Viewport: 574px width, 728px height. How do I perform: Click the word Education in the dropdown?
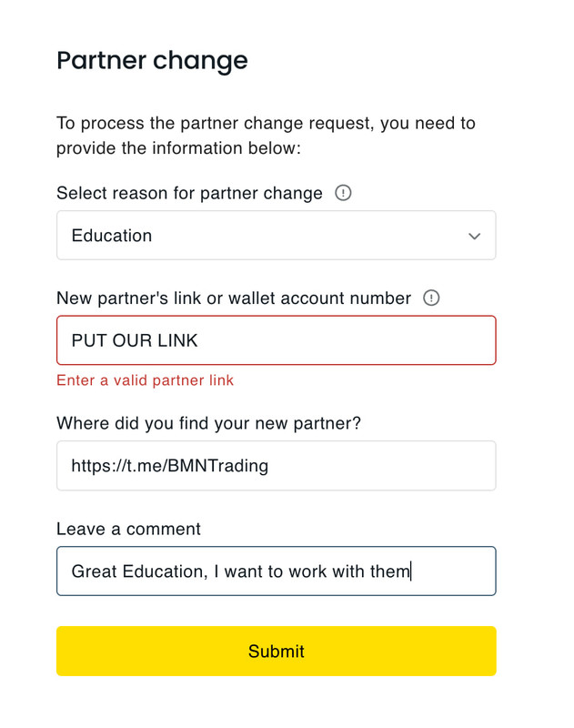[x=111, y=236]
